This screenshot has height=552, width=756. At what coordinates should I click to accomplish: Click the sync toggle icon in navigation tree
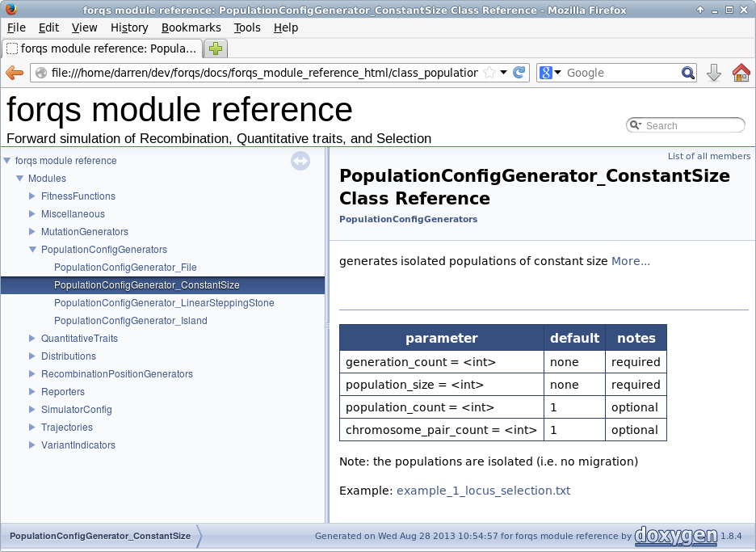pos(300,161)
